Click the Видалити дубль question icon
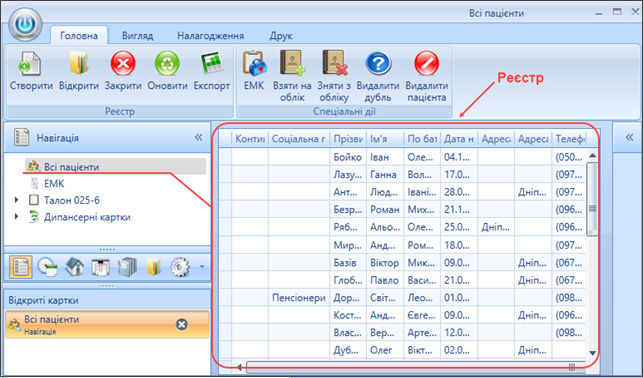The height and width of the screenshot is (378, 643). [x=378, y=64]
